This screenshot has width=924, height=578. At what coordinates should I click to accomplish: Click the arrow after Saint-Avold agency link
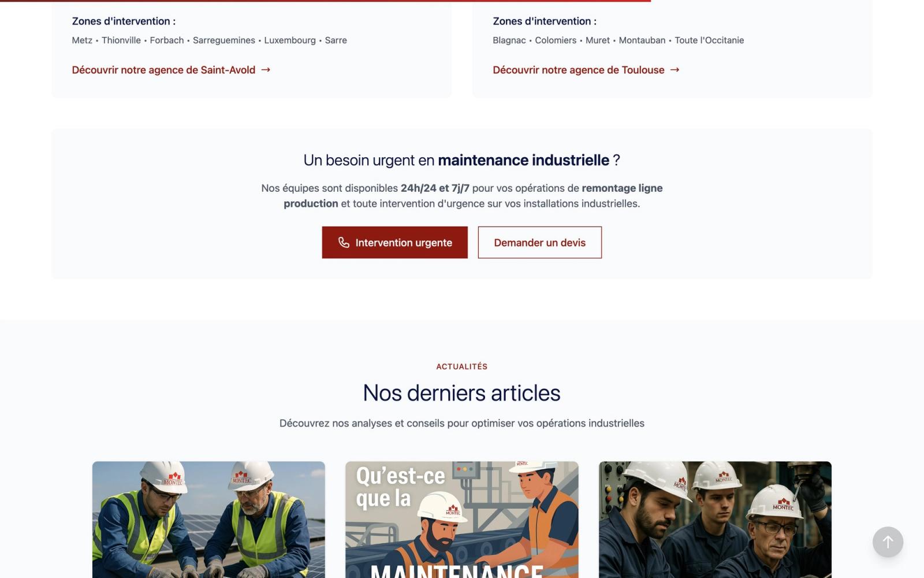[x=266, y=70]
